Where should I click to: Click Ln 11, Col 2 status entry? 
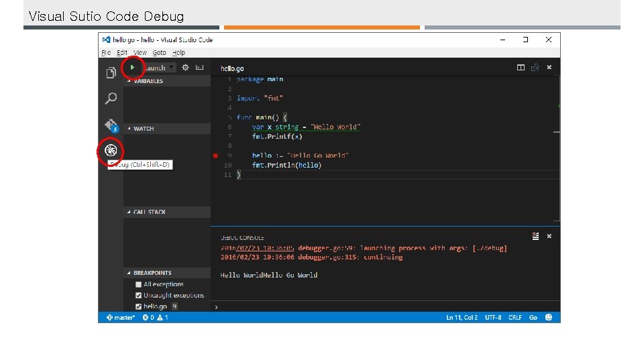click(462, 317)
